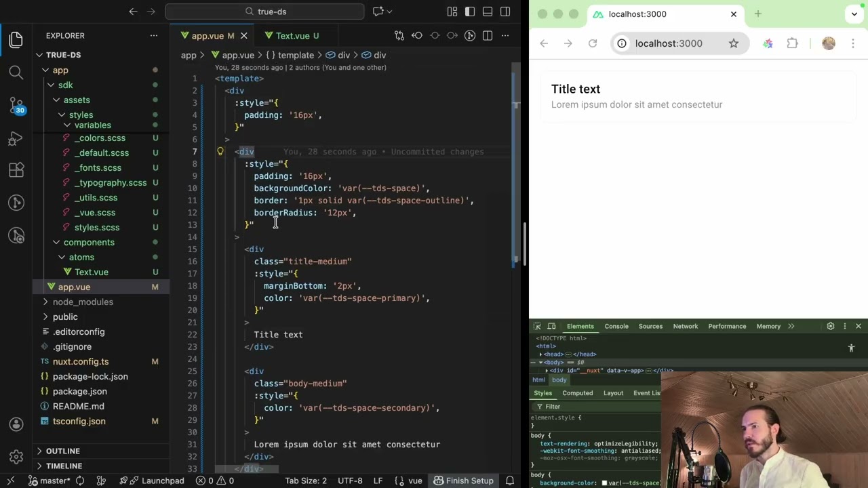
Task: Click the Styles Filter field
Action: (x=597, y=407)
